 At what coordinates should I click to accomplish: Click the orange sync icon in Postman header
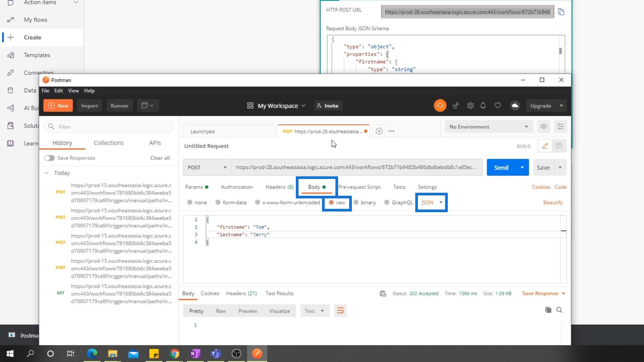click(440, 106)
